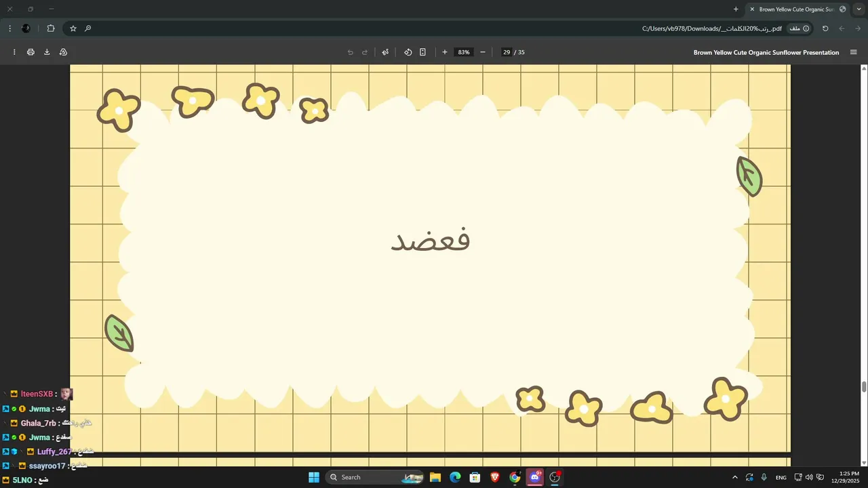Open the Extensions puzzle icon

[51, 28]
